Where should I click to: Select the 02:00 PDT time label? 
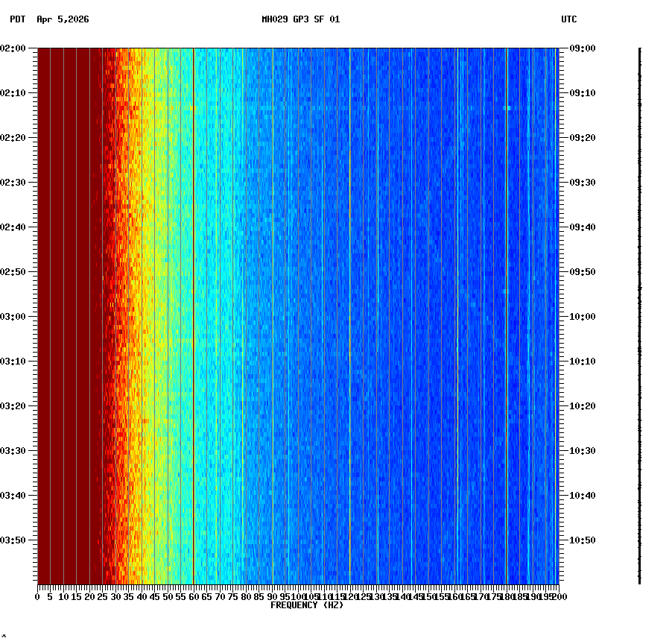tap(13, 49)
